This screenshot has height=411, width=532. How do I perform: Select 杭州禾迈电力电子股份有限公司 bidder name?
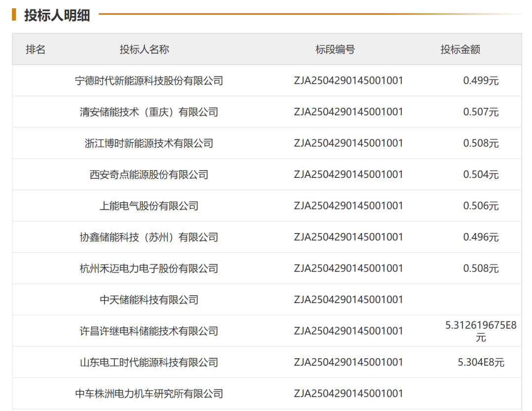(x=149, y=269)
